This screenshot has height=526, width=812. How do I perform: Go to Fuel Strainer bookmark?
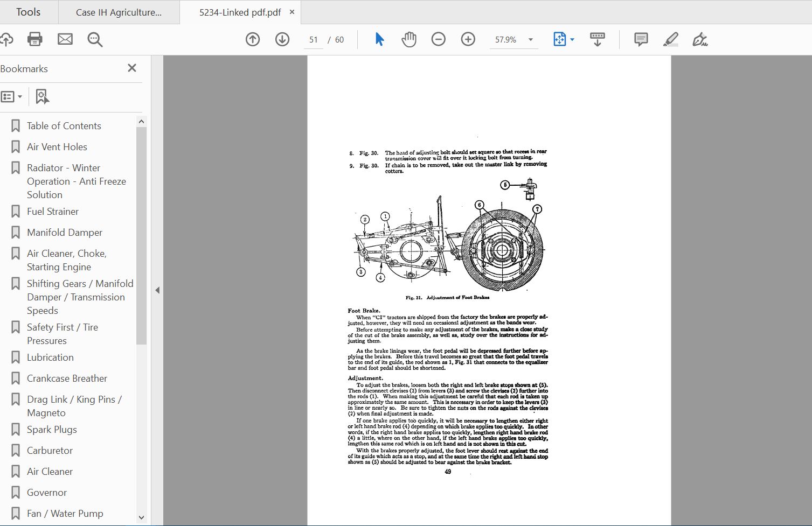[53, 211]
